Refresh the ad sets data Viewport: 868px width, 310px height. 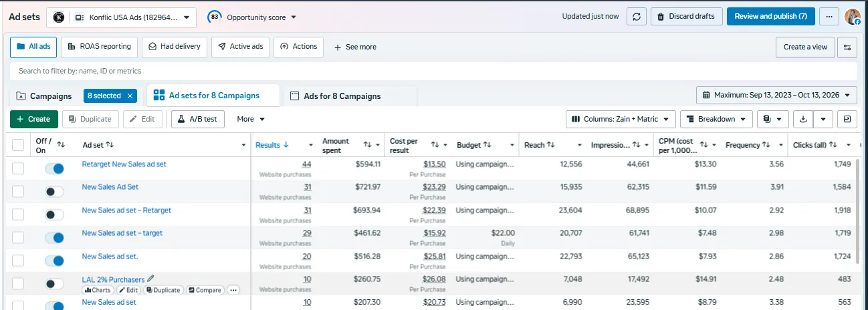pyautogui.click(x=636, y=17)
